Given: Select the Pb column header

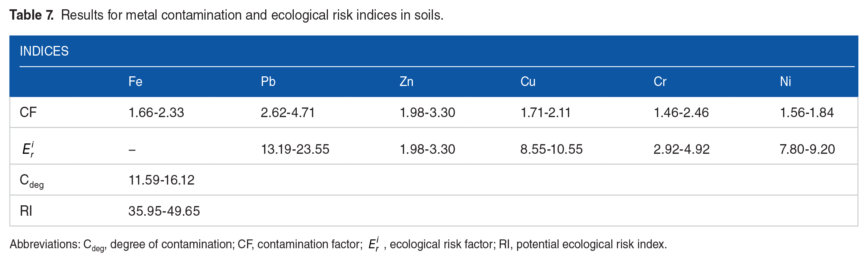Looking at the screenshot, I should [x=268, y=82].
